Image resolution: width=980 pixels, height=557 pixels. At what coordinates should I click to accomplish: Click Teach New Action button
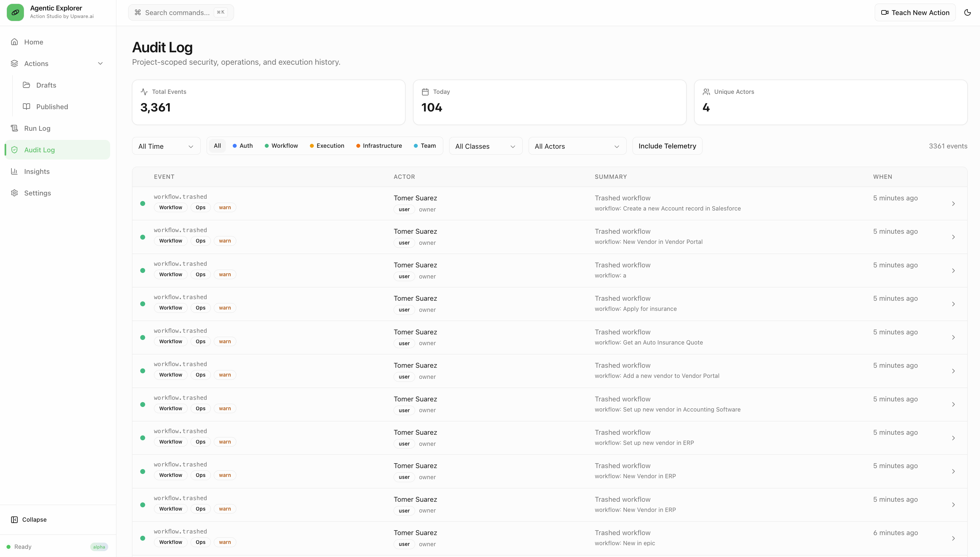915,13
